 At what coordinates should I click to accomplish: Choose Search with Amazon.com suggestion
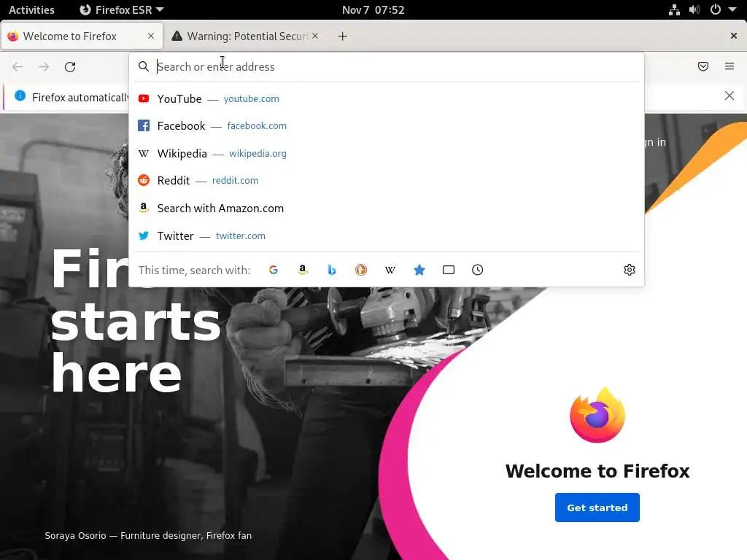tap(387, 208)
